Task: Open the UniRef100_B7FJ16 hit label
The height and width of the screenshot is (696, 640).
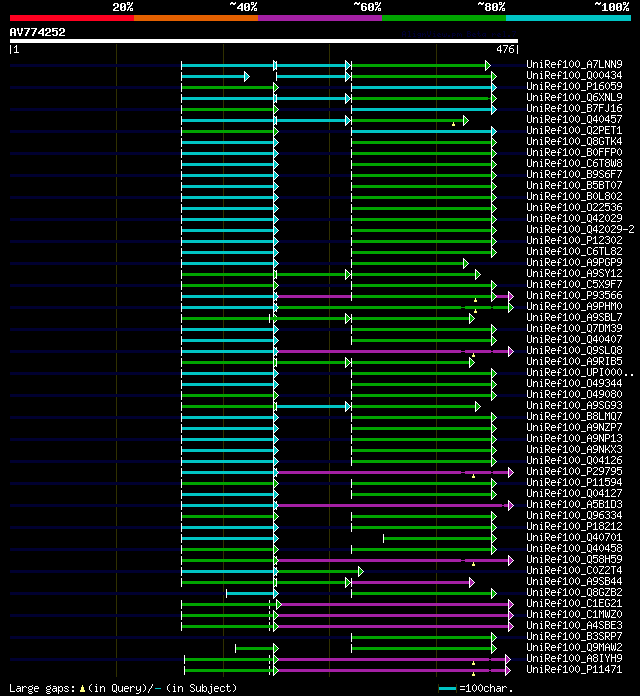Action: pyautogui.click(x=574, y=108)
